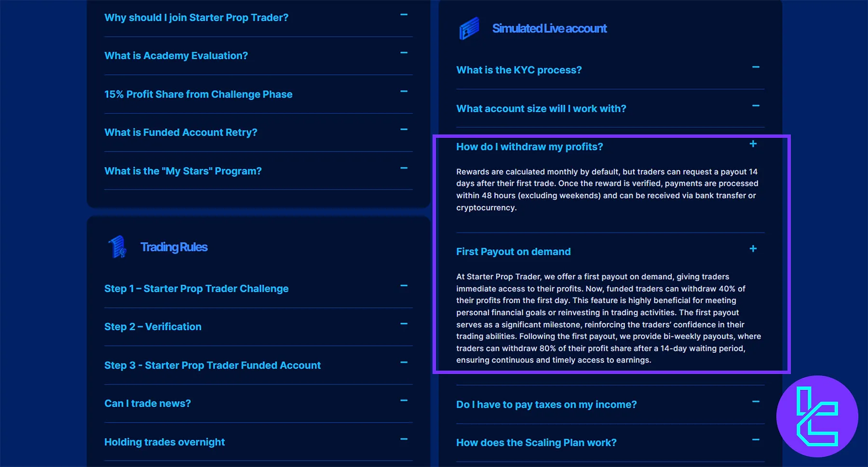868x467 pixels.
Task: Toggle the 'What is Academy Evaluation?' minus icon
Action: (x=404, y=53)
